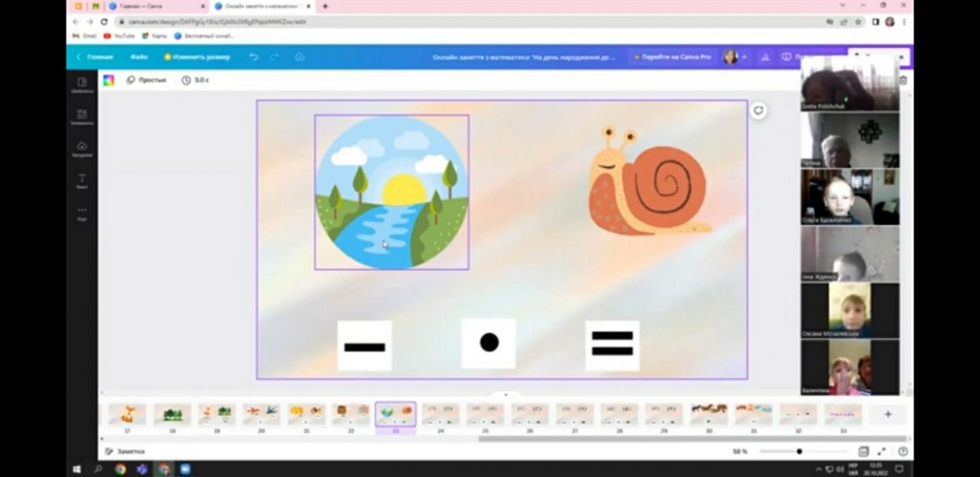Viewport: 980px width, 477px height.
Task: Click the cloud save status icon
Action: pos(300,57)
